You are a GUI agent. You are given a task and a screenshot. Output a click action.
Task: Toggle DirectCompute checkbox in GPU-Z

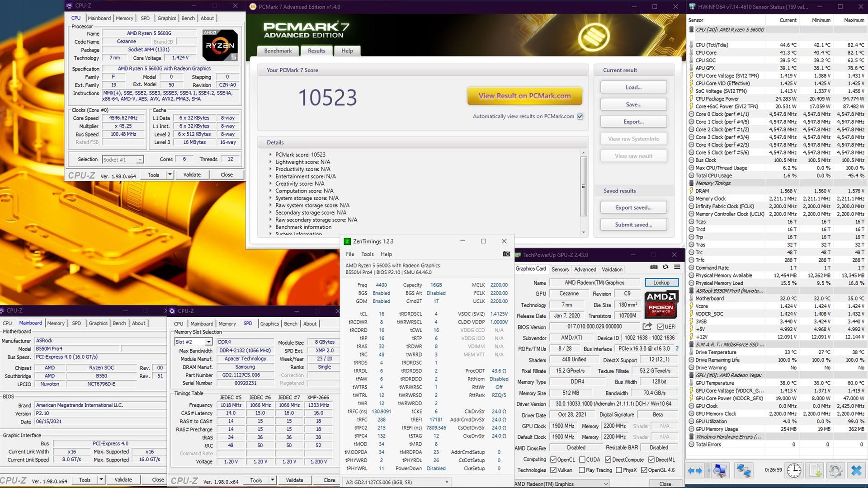609,460
